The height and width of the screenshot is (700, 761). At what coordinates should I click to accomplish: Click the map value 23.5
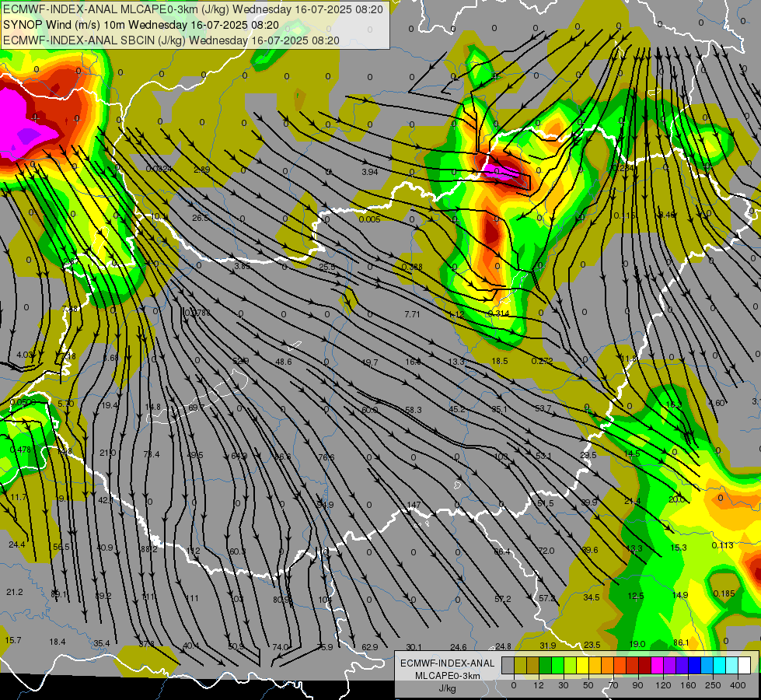592,645
